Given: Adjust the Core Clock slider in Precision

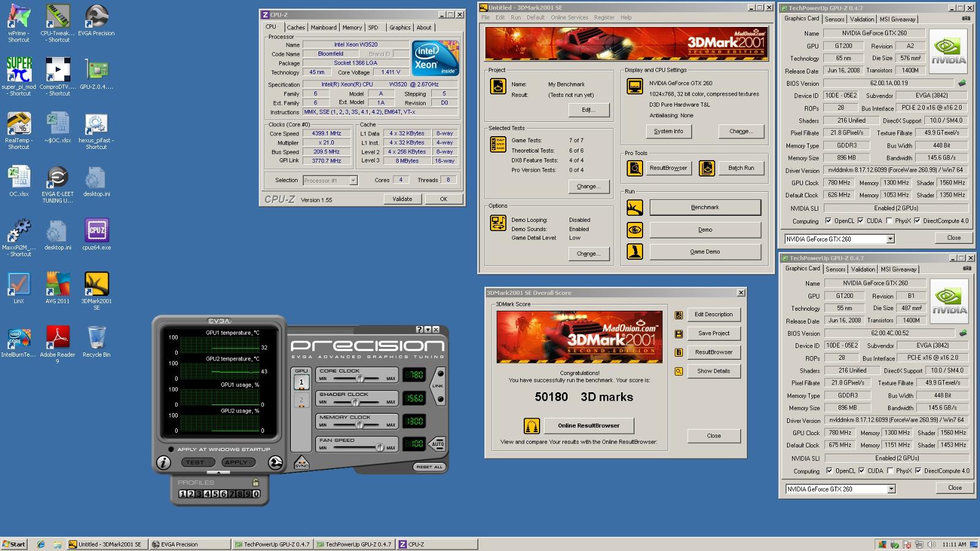Looking at the screenshot, I should (x=360, y=378).
